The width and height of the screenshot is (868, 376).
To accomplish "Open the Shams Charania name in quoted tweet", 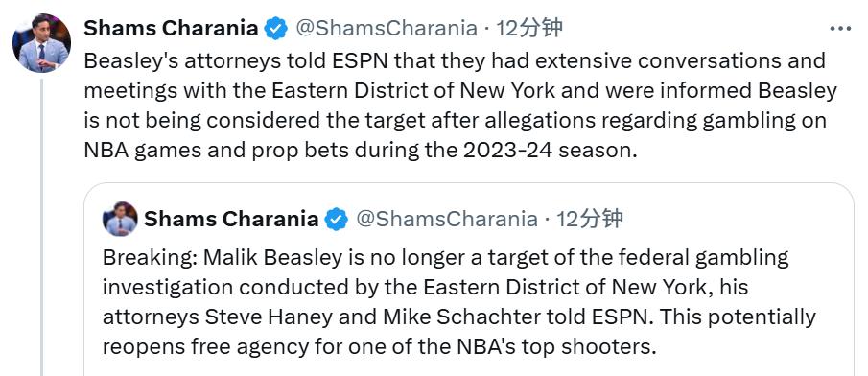I will [231, 220].
